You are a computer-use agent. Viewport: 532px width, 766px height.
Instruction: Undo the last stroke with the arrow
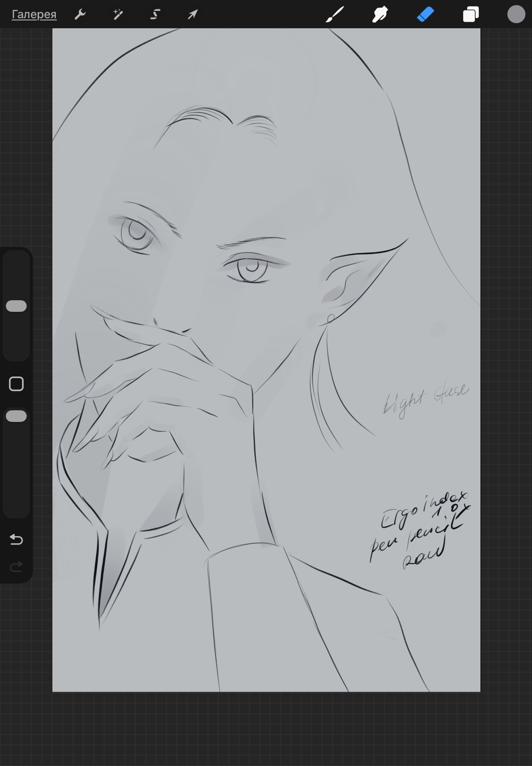(x=16, y=539)
